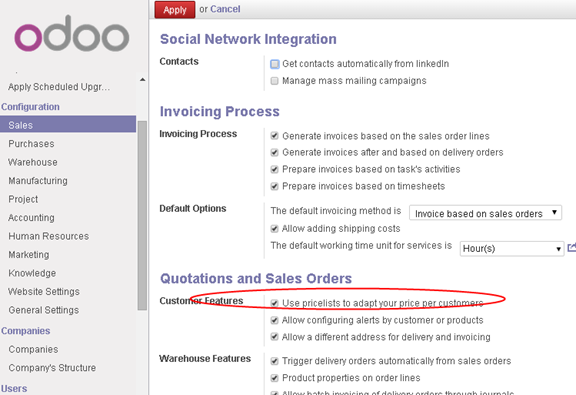Toggle Prepare invoices based on timesheets
The image size is (576, 395).
pyautogui.click(x=274, y=186)
